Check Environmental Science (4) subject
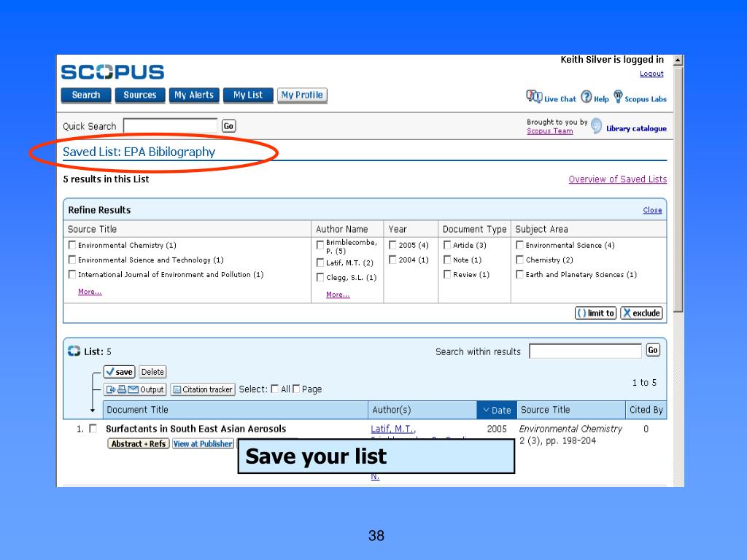This screenshot has width=747, height=560. (x=519, y=245)
